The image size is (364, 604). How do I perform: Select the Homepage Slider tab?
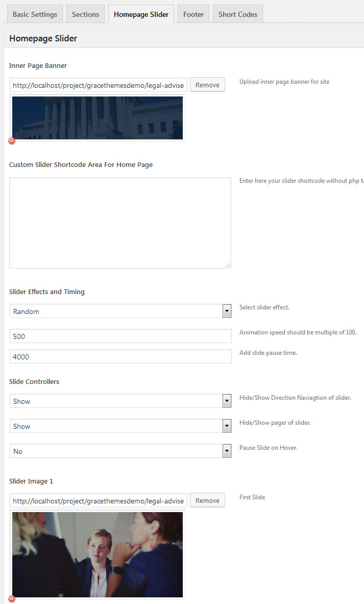141,14
